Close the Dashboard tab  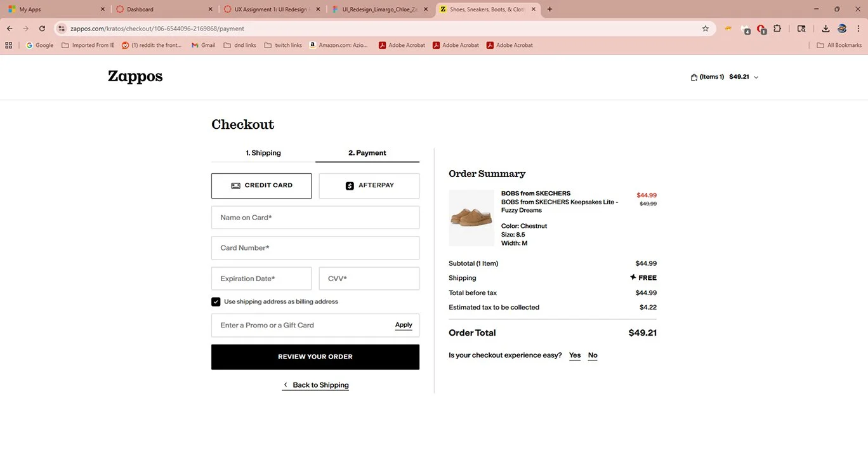click(211, 10)
